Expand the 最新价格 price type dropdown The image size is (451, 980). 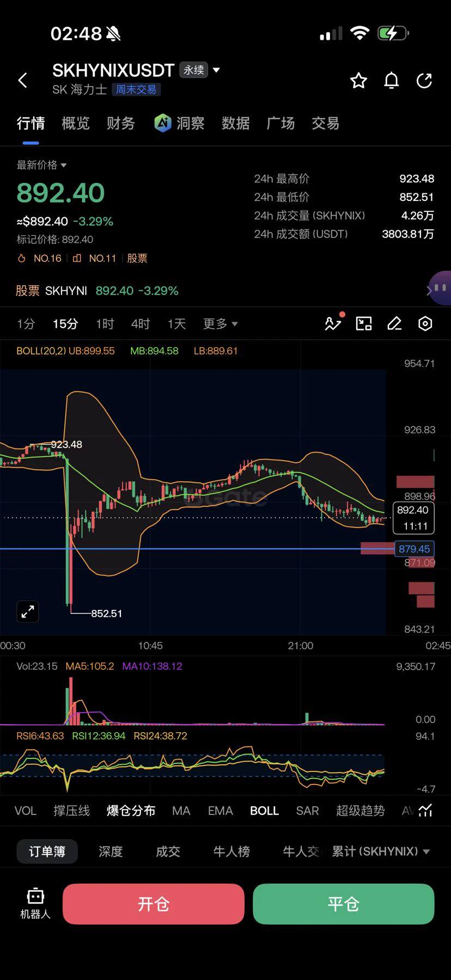(41, 165)
